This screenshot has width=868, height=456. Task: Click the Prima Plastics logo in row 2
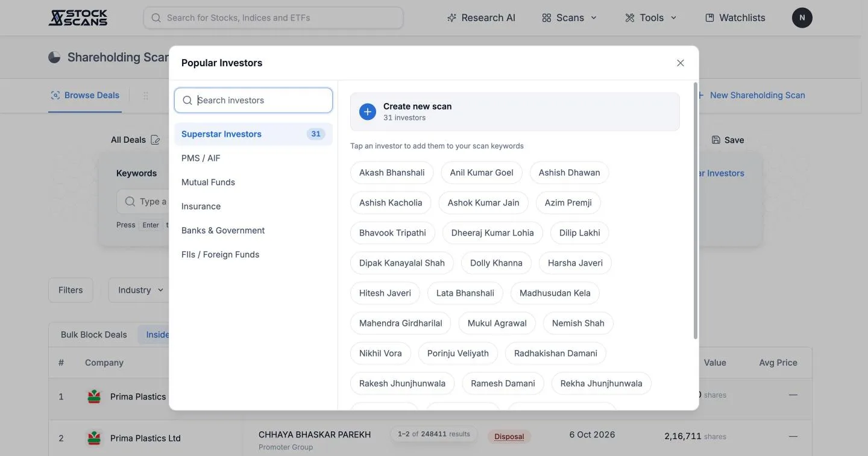(x=94, y=438)
